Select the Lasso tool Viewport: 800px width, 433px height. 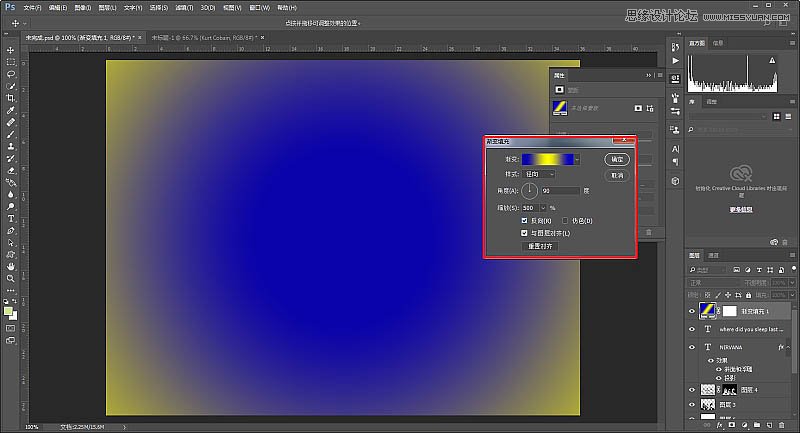point(10,74)
